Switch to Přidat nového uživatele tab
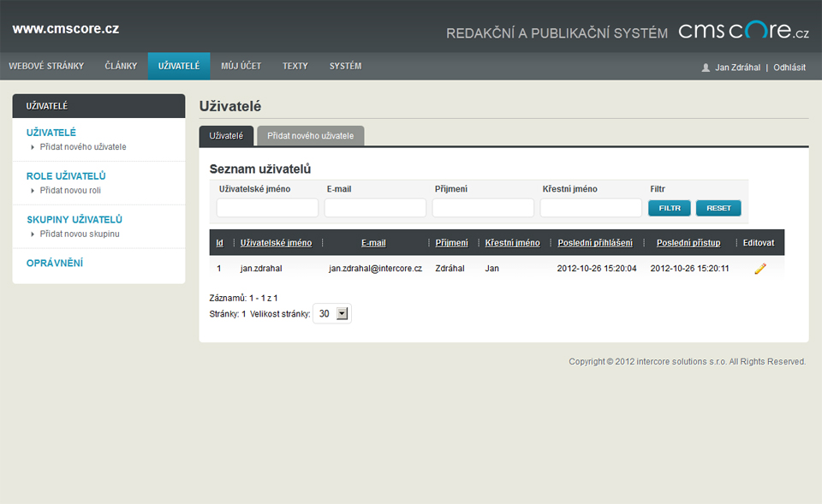 pyautogui.click(x=310, y=136)
